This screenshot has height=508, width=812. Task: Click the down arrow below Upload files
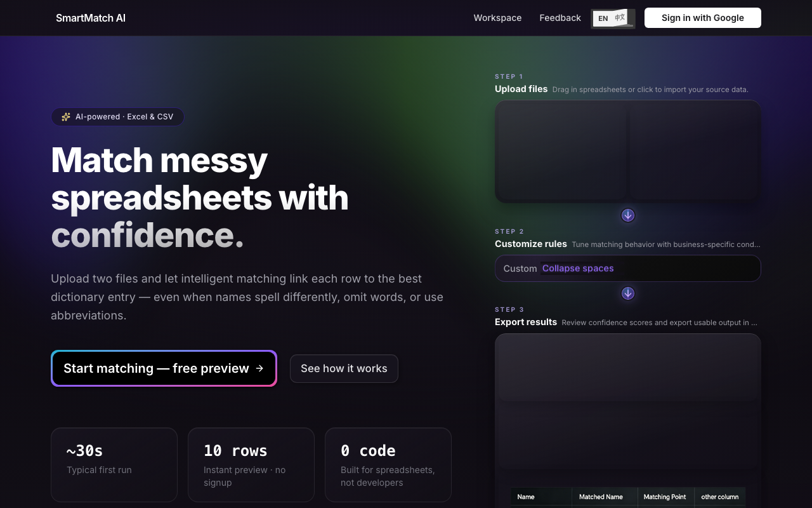tap(628, 215)
